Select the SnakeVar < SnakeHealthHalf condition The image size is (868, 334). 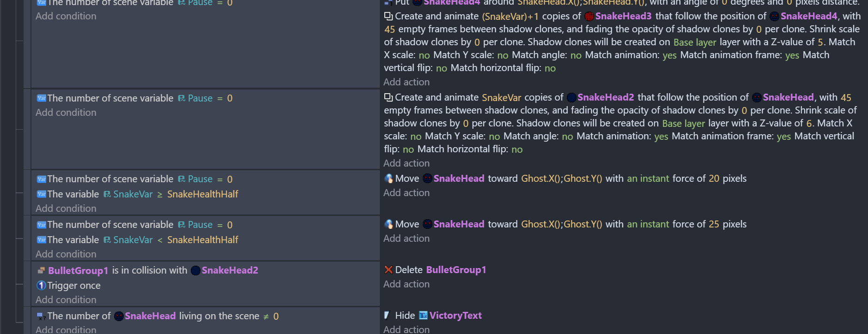138,240
